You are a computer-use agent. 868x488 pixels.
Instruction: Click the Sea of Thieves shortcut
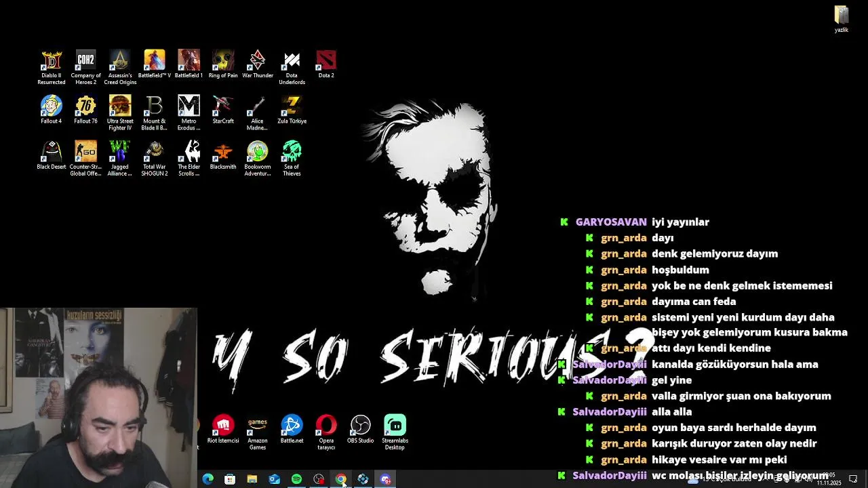pyautogui.click(x=292, y=159)
